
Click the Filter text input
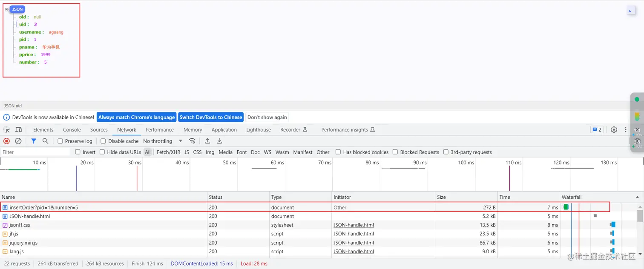pos(36,152)
